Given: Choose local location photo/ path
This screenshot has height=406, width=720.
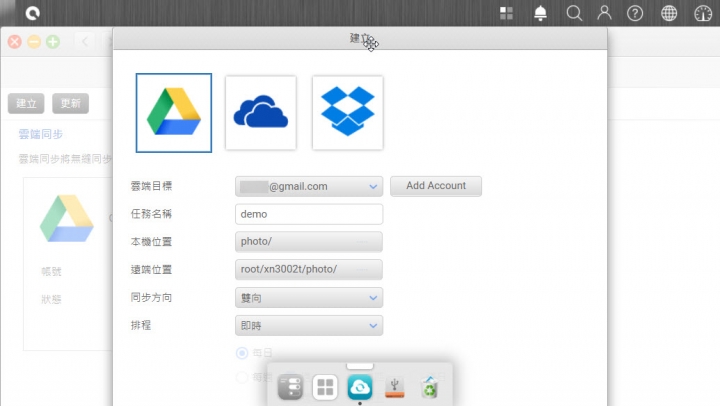Looking at the screenshot, I should (x=309, y=242).
